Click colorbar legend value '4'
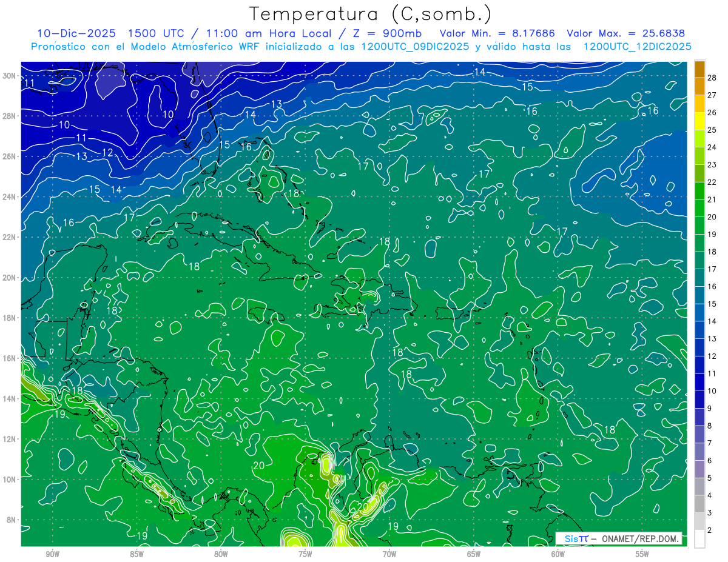This screenshot has width=728, height=562. (710, 495)
